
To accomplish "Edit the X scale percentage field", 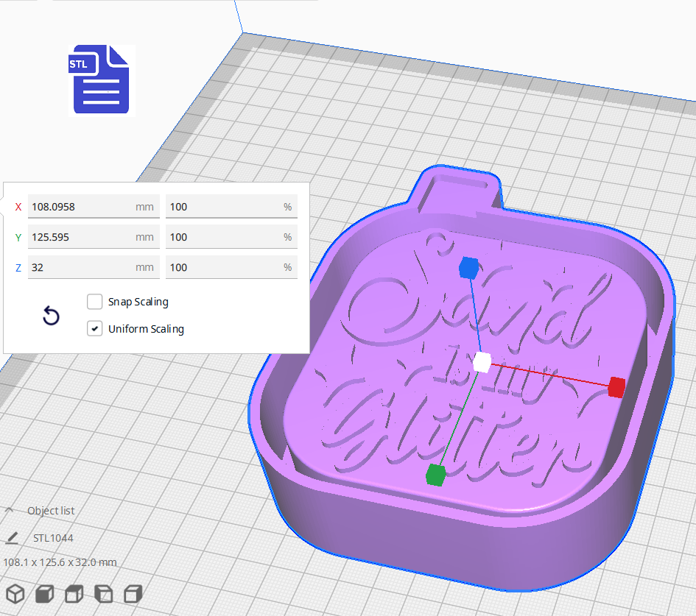I will 231,207.
